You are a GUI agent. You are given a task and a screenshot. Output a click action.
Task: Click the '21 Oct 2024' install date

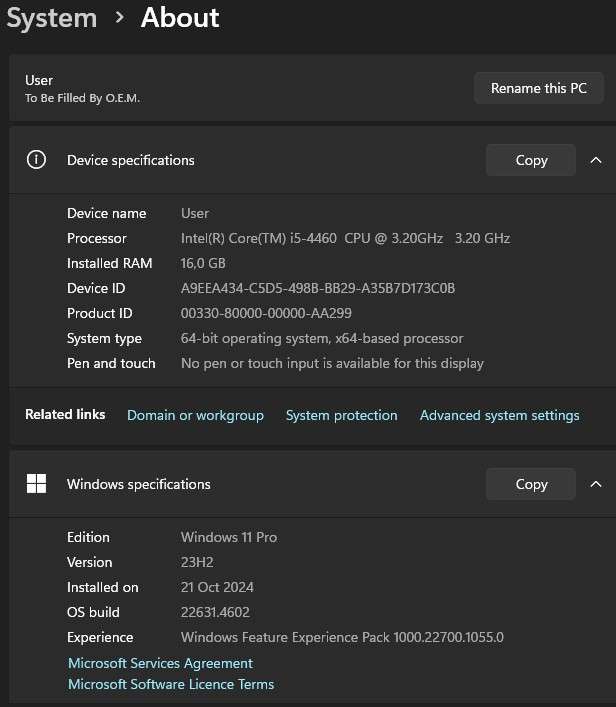point(217,587)
